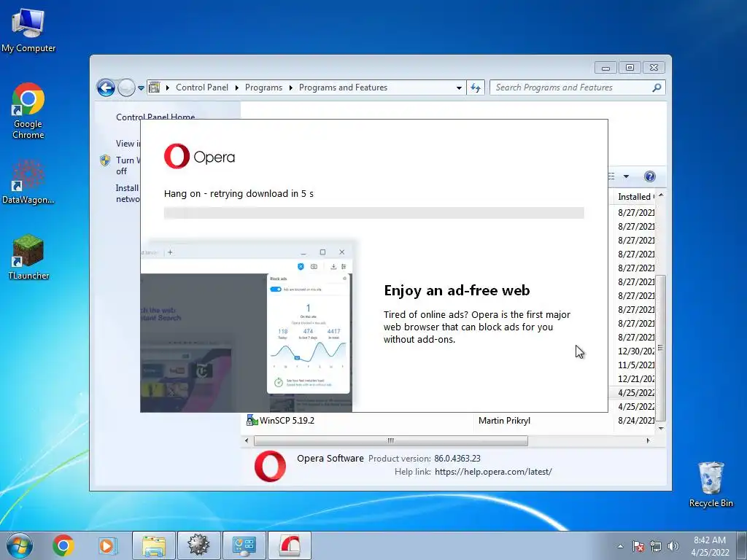Click the 11/5/2021 install date row
The image size is (747, 560).
coord(636,365)
